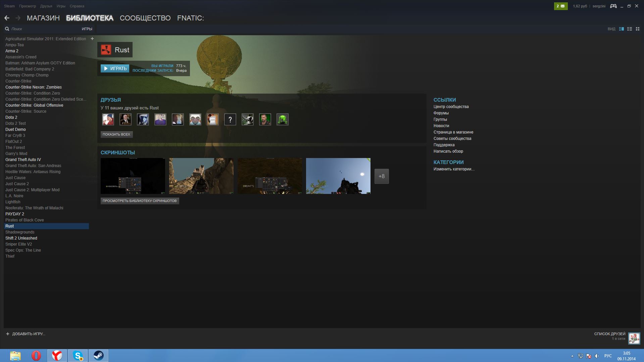Open first friend avatar in Rust friends

108,119
